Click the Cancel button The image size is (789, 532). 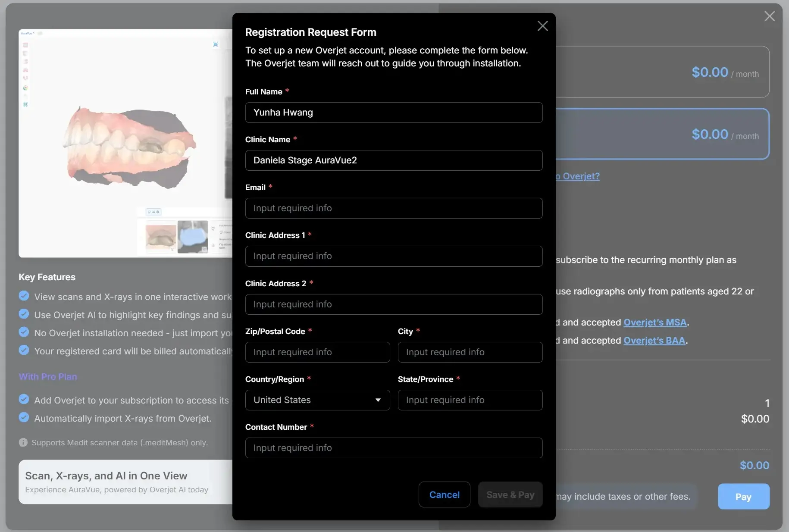click(444, 494)
